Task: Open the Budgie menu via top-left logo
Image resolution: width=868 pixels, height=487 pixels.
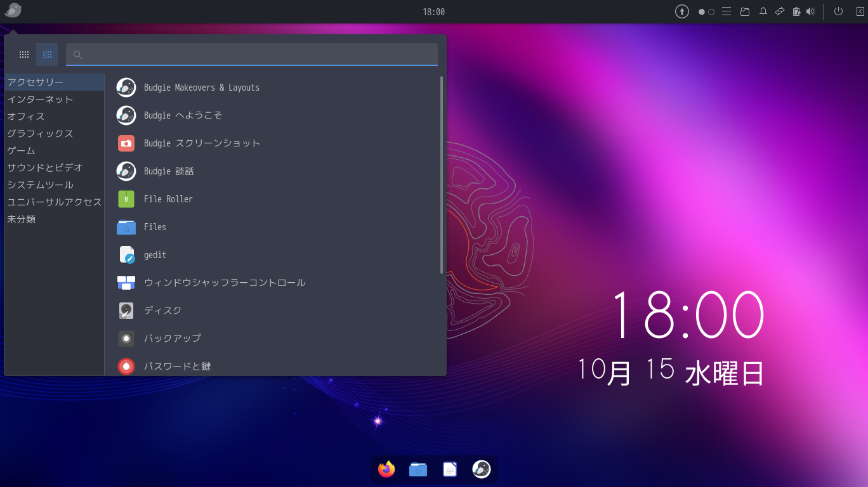Action: pyautogui.click(x=12, y=10)
